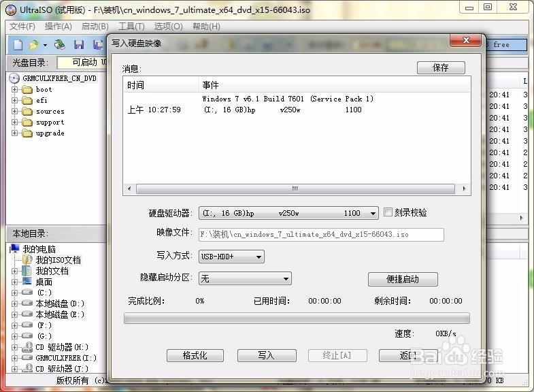Open the dropdown arrow next to Open icon

(x=45, y=45)
